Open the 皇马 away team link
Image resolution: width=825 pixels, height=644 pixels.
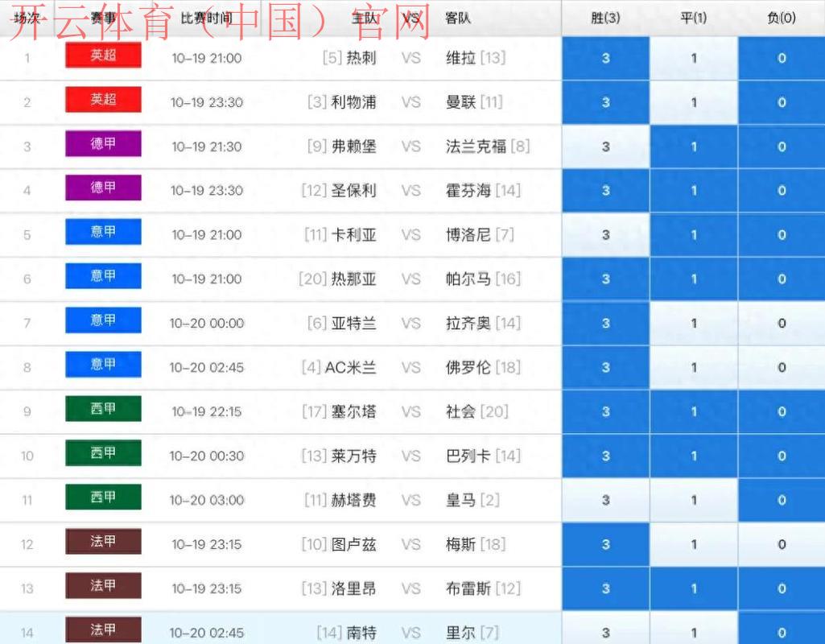(x=461, y=500)
